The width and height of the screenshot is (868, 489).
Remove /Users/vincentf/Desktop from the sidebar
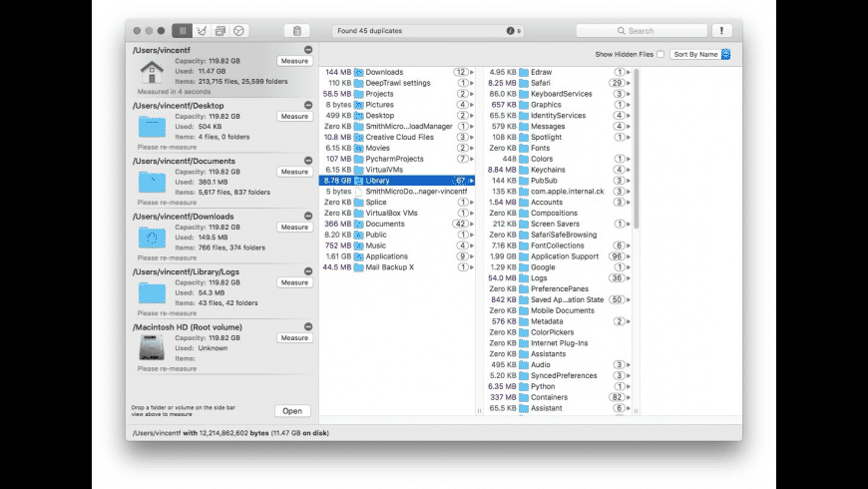(308, 105)
